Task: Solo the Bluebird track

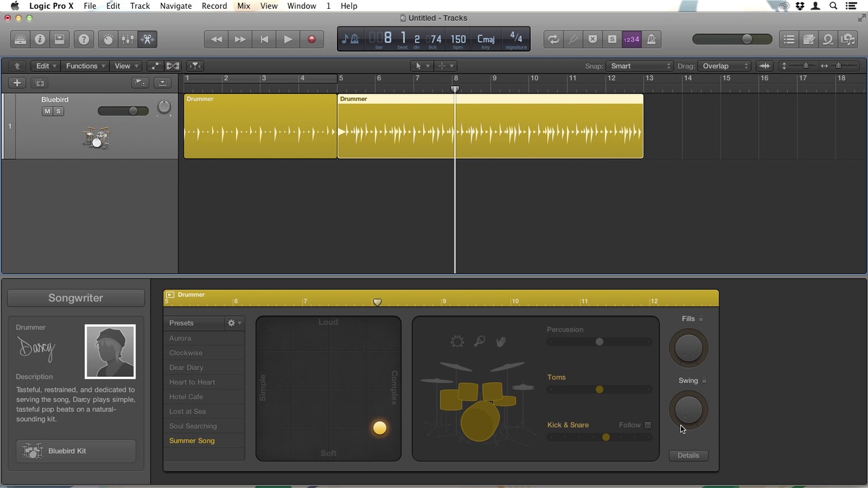Action: click(x=58, y=111)
